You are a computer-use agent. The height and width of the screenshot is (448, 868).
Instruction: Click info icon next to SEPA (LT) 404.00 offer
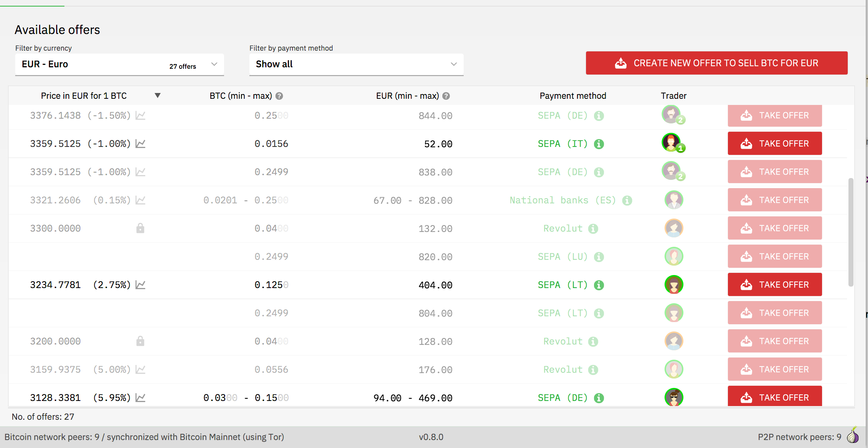[599, 285]
